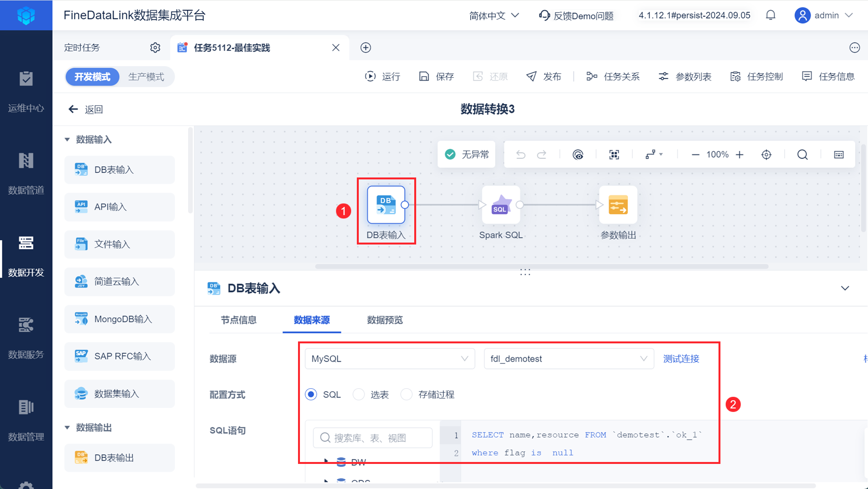
Task: Click the panel resize handle dots
Action: click(525, 273)
